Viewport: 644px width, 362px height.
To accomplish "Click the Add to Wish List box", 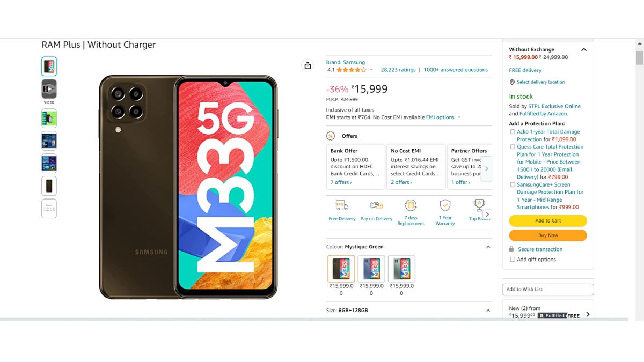I will (x=548, y=290).
